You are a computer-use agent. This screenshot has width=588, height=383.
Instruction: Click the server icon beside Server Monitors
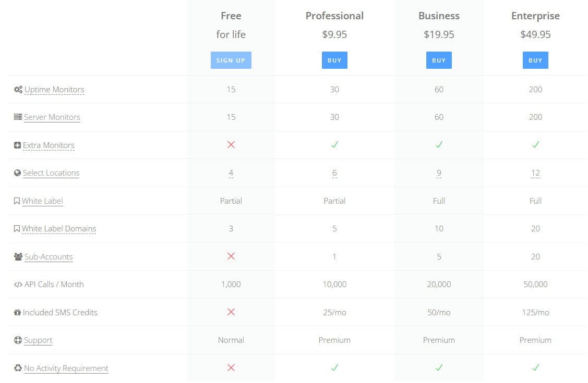pyautogui.click(x=17, y=117)
